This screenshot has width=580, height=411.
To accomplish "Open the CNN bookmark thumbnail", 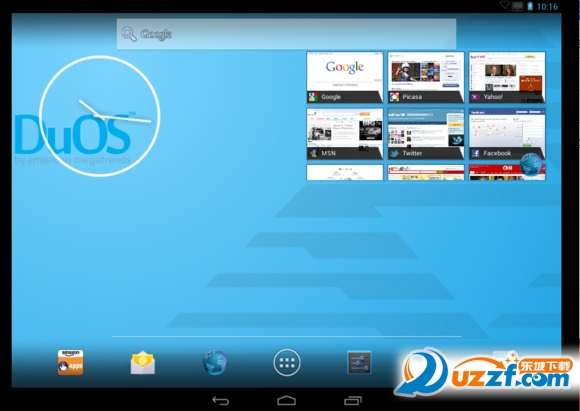I will point(507,172).
